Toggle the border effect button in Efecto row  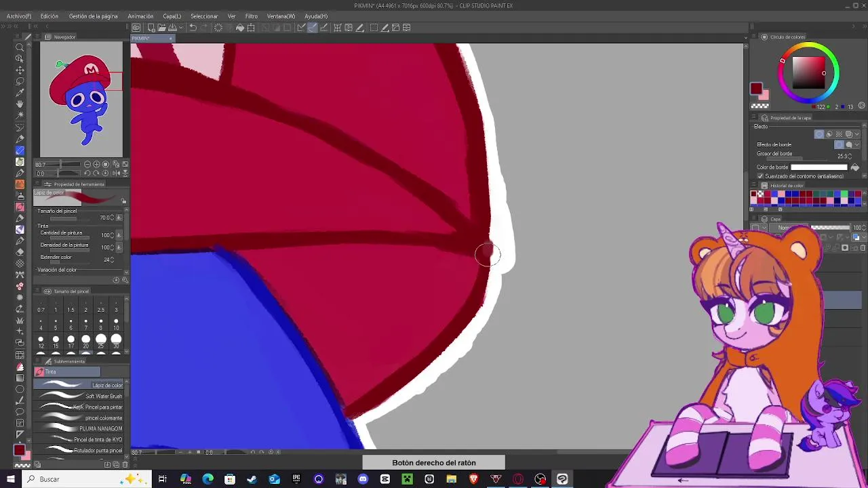pos(819,134)
